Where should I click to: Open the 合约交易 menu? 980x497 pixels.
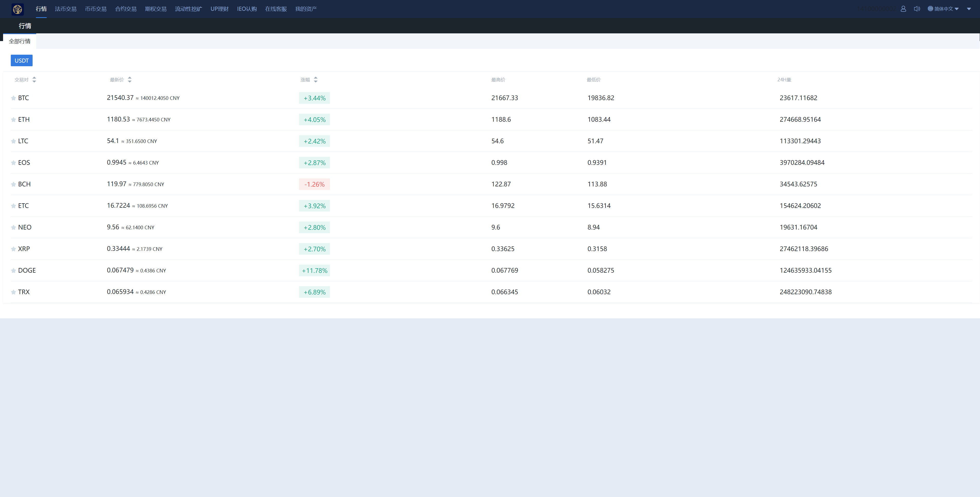(x=125, y=9)
